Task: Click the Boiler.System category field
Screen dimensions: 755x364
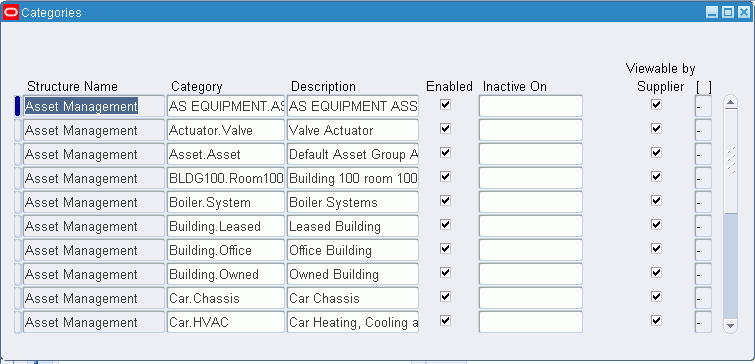Action: [226, 202]
